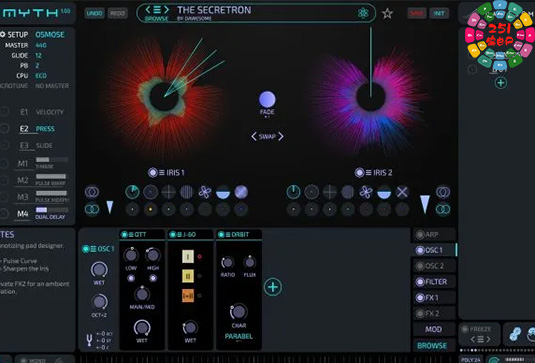The width and height of the screenshot is (535, 363).
Task: Go to the next preset with the right chevron
Action: coord(167,10)
